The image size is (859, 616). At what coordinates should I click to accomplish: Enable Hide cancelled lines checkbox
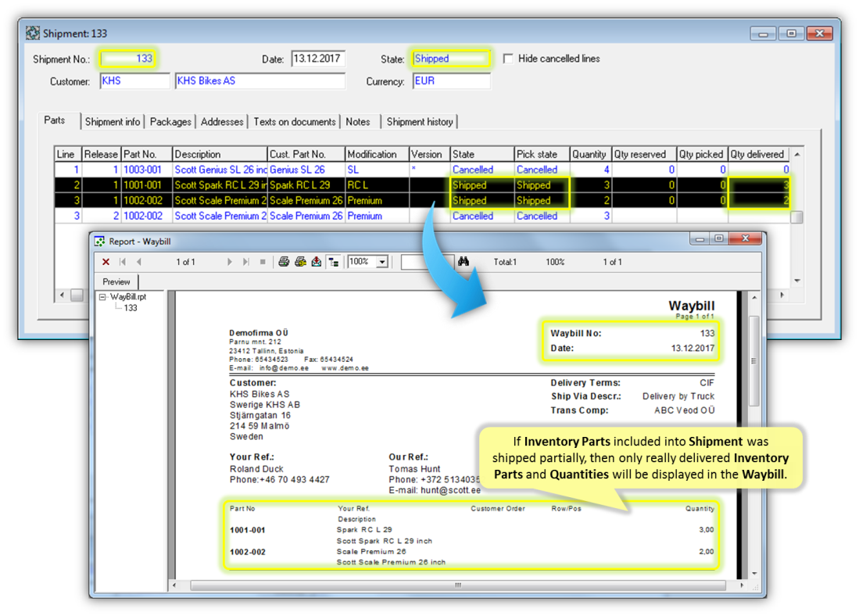coord(508,59)
